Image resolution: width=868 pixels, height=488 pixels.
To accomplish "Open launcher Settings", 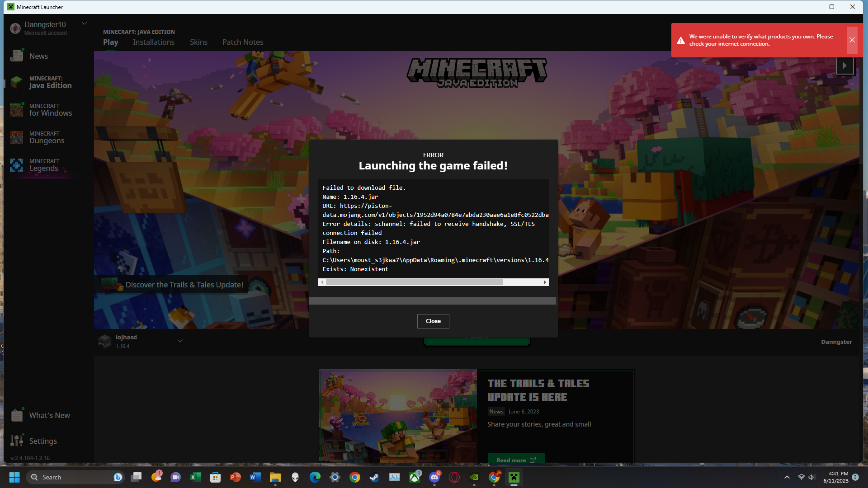I will coord(42,441).
